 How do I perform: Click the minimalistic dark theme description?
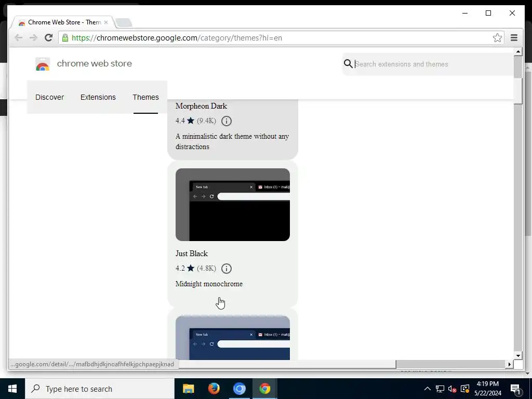pos(232,141)
